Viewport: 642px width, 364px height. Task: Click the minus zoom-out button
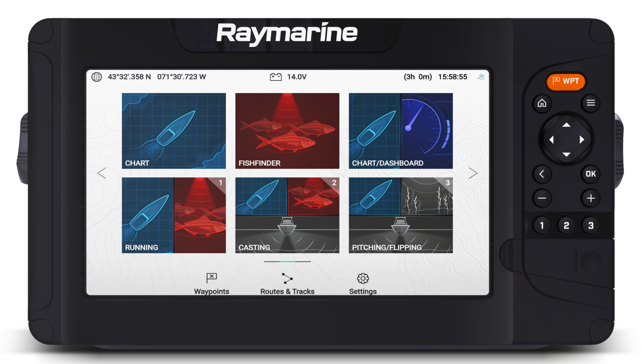coord(542,198)
